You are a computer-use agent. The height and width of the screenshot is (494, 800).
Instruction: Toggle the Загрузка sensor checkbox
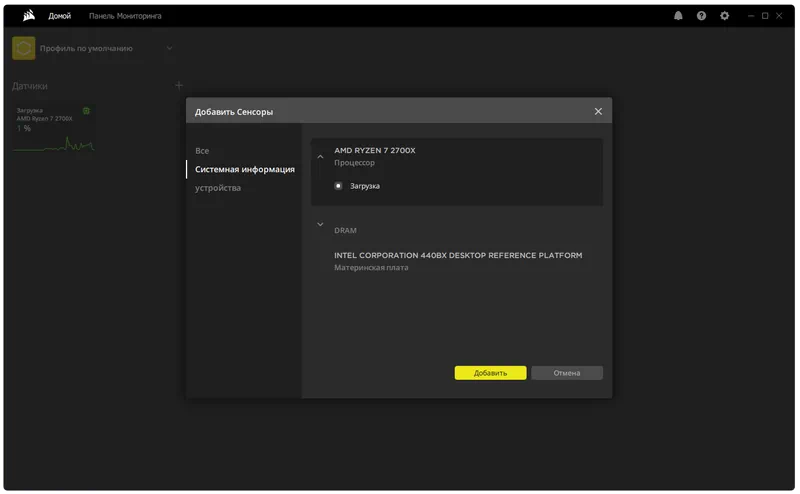[339, 186]
